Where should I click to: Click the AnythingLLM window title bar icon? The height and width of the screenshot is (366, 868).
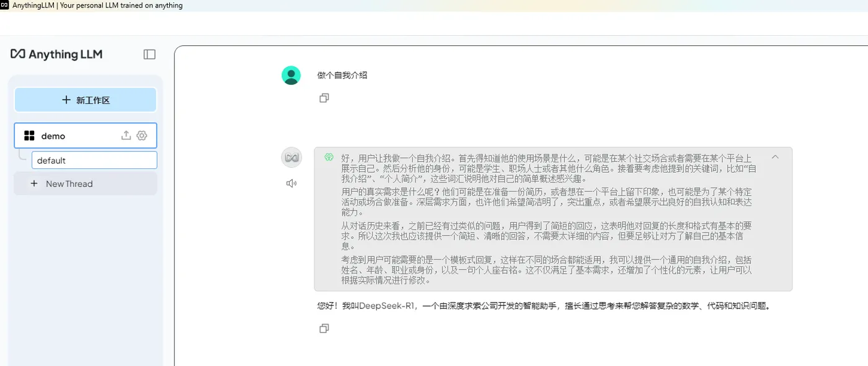pyautogui.click(x=5, y=6)
